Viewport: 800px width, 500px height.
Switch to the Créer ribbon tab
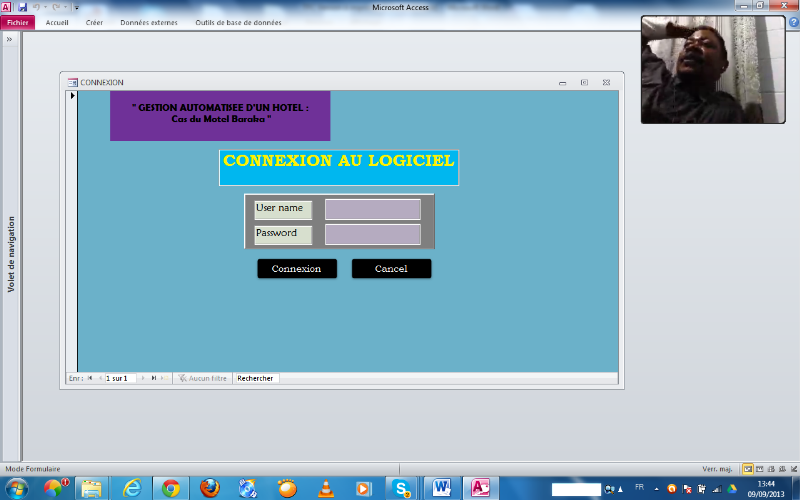click(x=94, y=22)
